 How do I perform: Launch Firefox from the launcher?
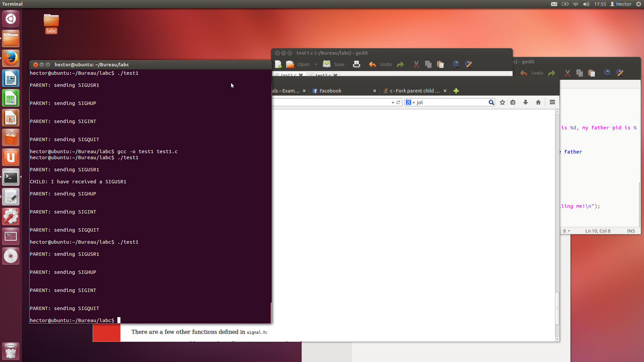pos(11,58)
